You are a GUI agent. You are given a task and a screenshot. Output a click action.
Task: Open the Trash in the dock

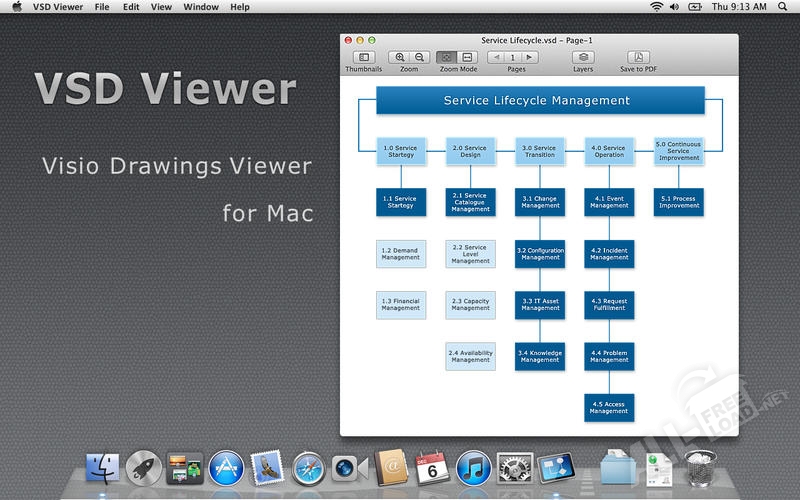pyautogui.click(x=697, y=467)
